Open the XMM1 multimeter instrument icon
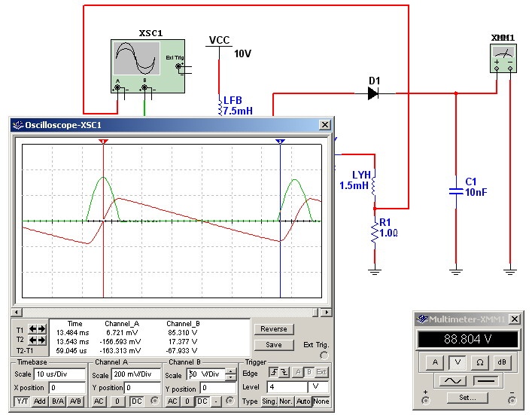 [503, 57]
